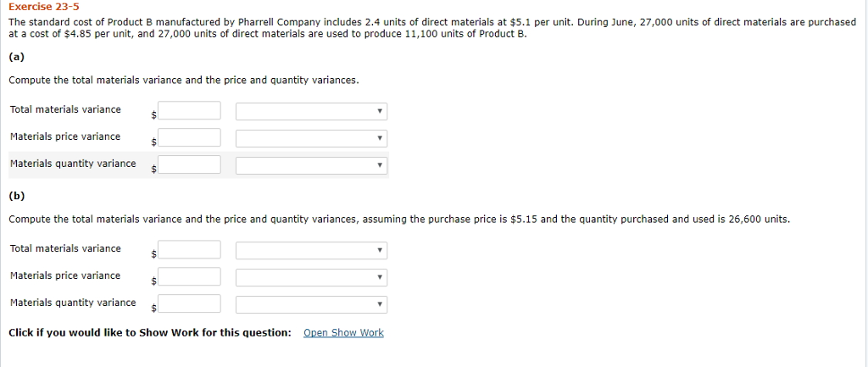868x367 pixels.
Task: Click the instruction mentioning $5.15 purchase price
Action: tap(398, 220)
